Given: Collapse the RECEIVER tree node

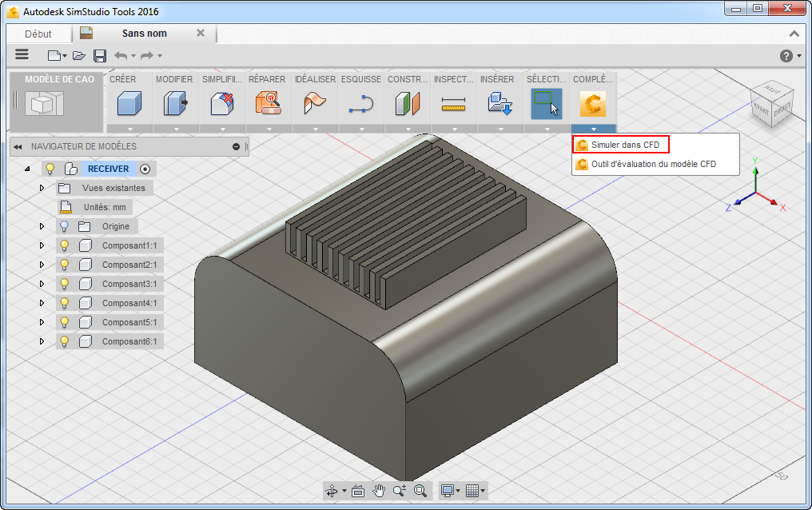Looking at the screenshot, I should [x=27, y=169].
